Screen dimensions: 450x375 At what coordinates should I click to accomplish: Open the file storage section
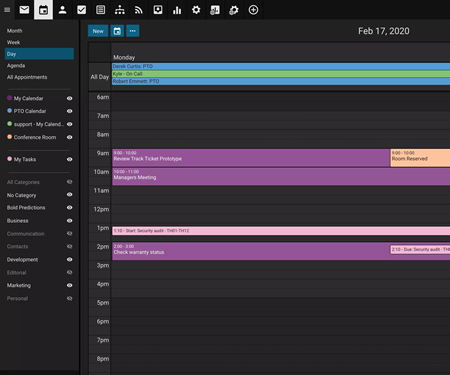158,10
